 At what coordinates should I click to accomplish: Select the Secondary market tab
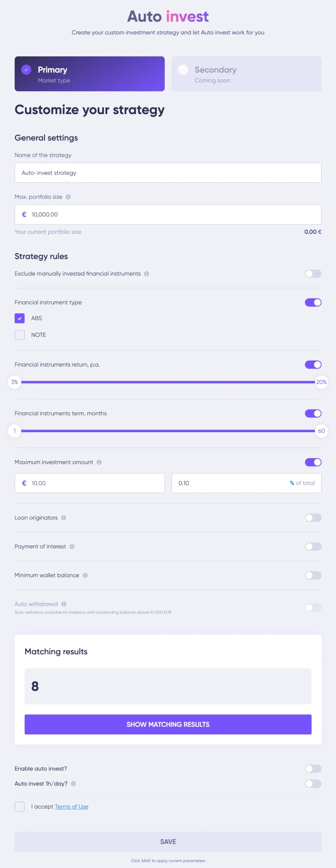click(246, 74)
